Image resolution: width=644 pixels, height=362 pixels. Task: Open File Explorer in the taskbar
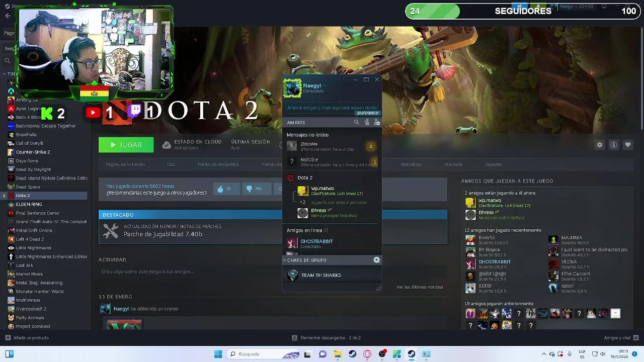[x=338, y=354]
